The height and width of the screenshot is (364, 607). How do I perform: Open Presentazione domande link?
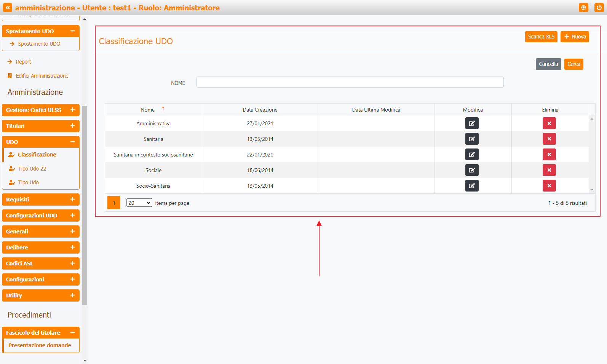(40, 345)
